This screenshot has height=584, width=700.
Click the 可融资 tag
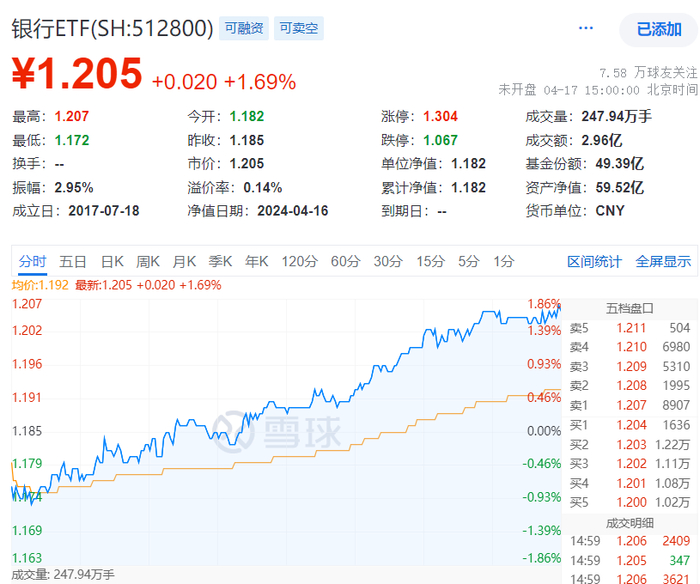point(244,28)
